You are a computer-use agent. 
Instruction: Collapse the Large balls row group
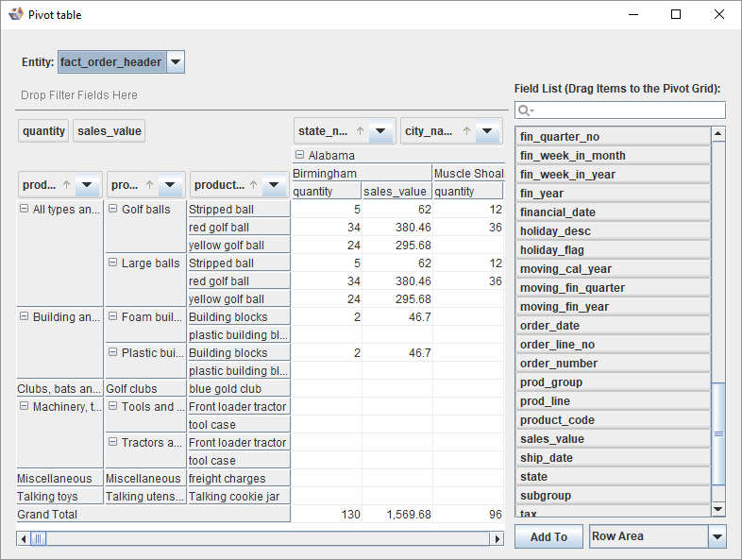click(112, 263)
